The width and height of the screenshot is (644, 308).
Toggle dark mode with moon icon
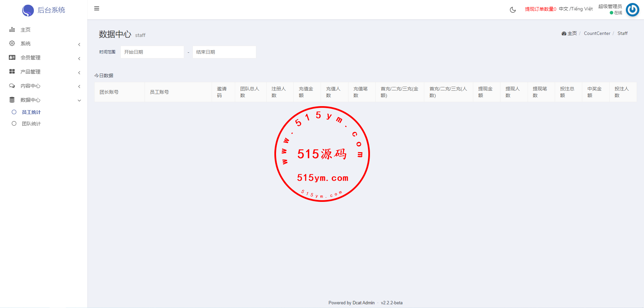[513, 10]
